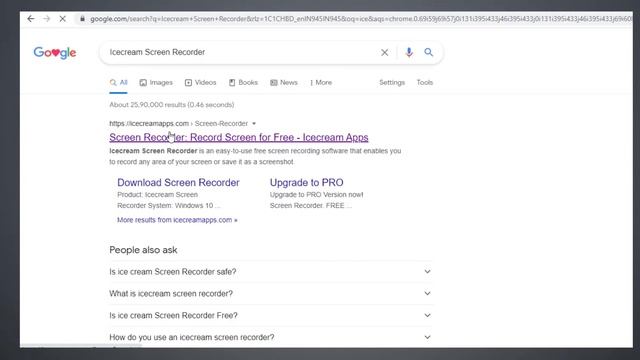Open search Settings
Image resolution: width=640 pixels, height=360 pixels.
[x=392, y=82]
